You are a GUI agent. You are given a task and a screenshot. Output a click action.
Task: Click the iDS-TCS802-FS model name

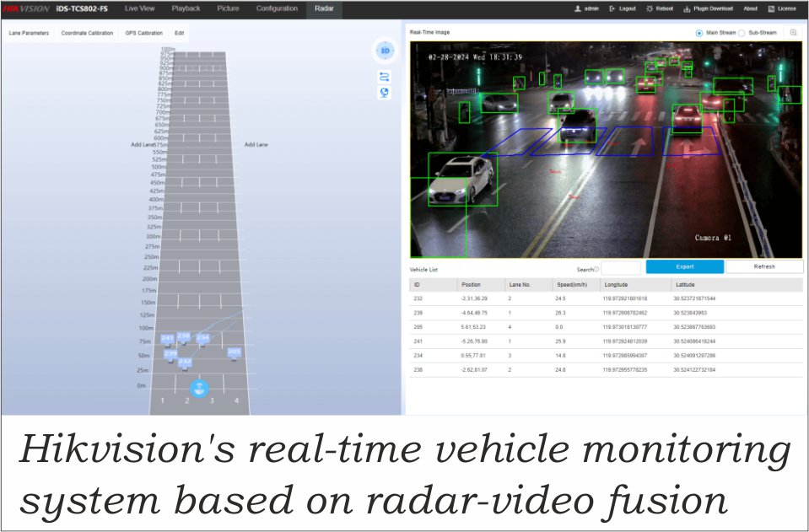pos(82,8)
